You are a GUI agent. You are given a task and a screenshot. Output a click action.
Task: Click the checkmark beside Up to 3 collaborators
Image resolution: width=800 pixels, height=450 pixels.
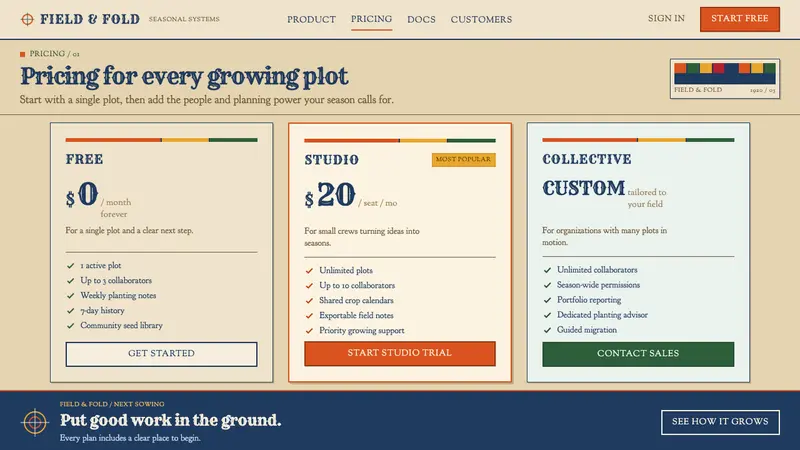click(70, 281)
